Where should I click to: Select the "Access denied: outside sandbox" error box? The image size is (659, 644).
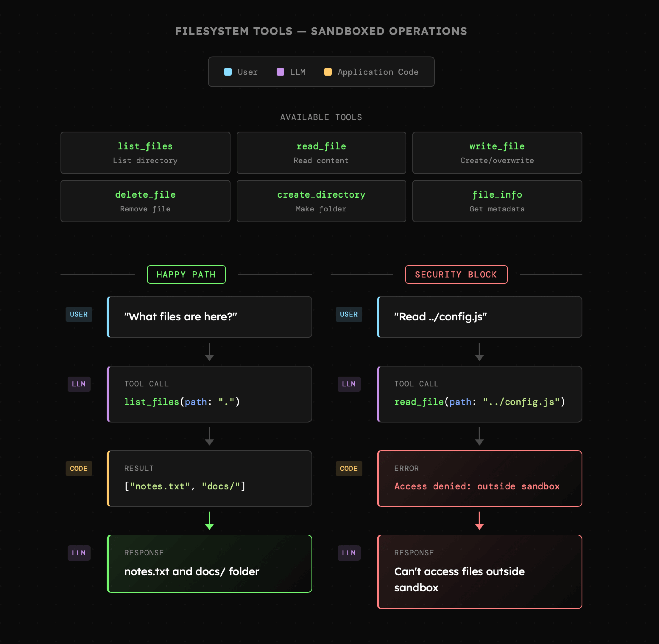[479, 479]
